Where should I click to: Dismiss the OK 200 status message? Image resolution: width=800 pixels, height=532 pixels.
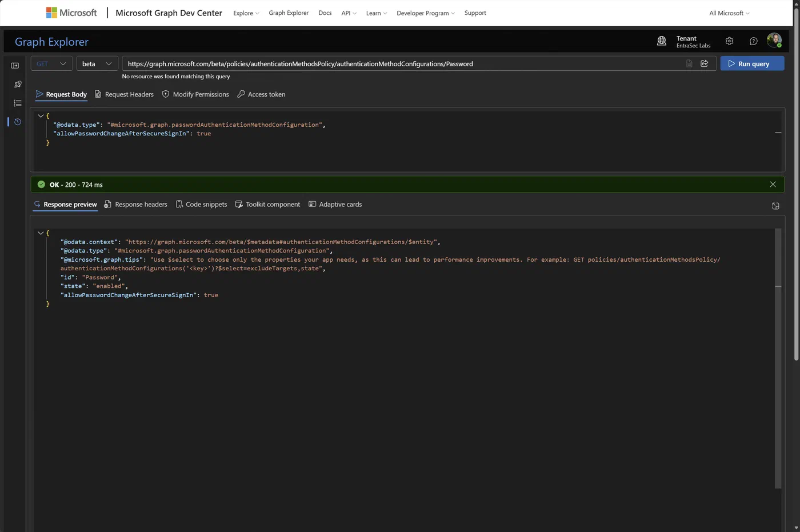point(773,184)
